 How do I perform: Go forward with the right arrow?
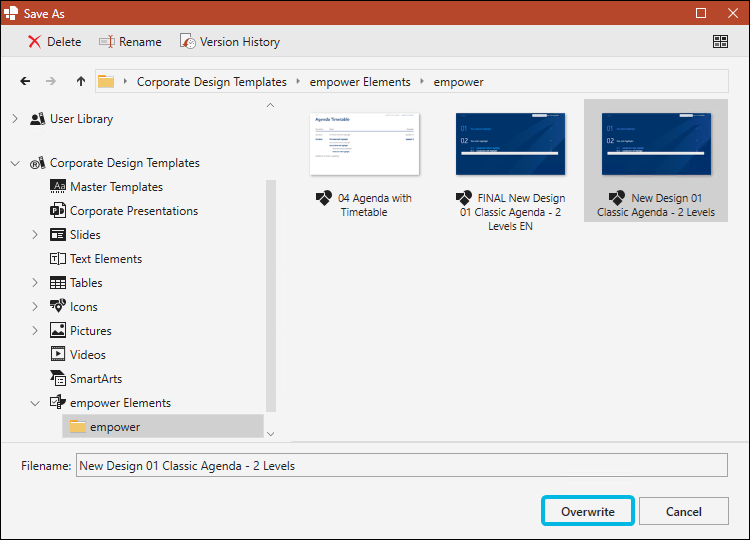tap(51, 81)
